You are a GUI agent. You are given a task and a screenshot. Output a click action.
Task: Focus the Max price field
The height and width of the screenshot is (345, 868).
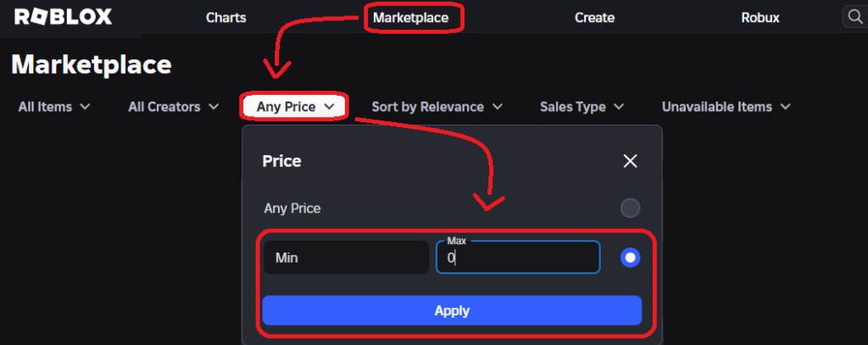(518, 258)
